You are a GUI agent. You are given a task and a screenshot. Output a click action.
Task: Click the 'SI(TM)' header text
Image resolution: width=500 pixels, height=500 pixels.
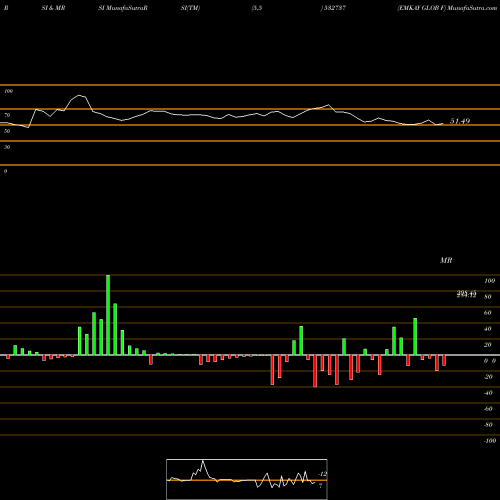point(190,8)
